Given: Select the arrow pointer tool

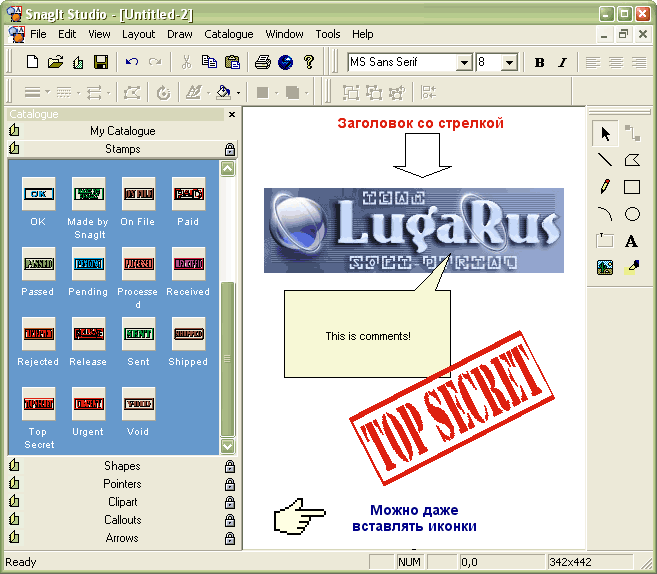Looking at the screenshot, I should click(x=605, y=134).
